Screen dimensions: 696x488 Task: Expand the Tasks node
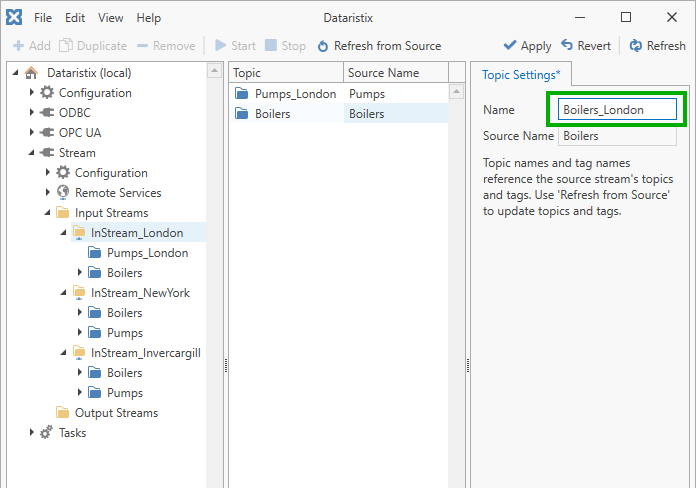click(x=31, y=432)
